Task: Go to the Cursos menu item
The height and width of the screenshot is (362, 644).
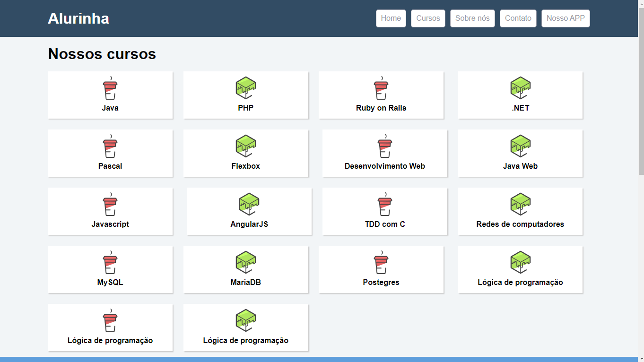Action: 428,18
